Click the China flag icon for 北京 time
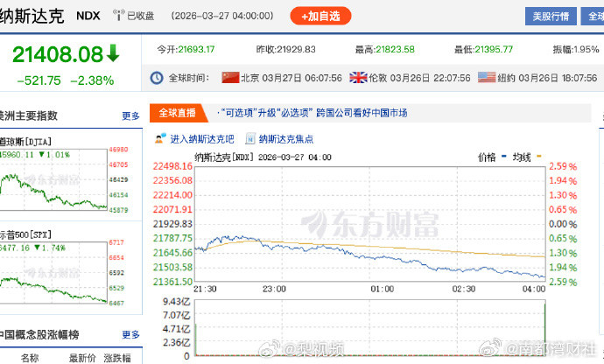The width and height of the screenshot is (604, 364). click(230, 78)
